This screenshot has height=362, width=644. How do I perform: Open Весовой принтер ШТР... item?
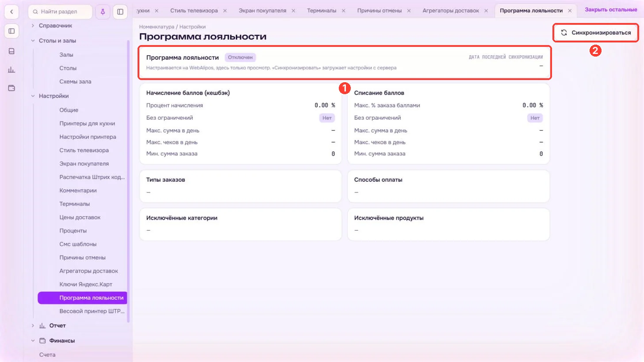(92, 311)
